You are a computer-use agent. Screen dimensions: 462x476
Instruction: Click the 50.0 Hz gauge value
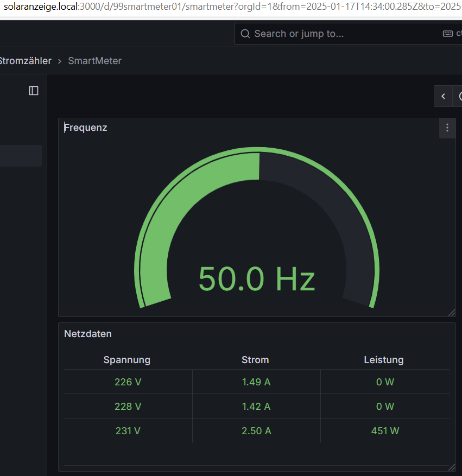[256, 279]
